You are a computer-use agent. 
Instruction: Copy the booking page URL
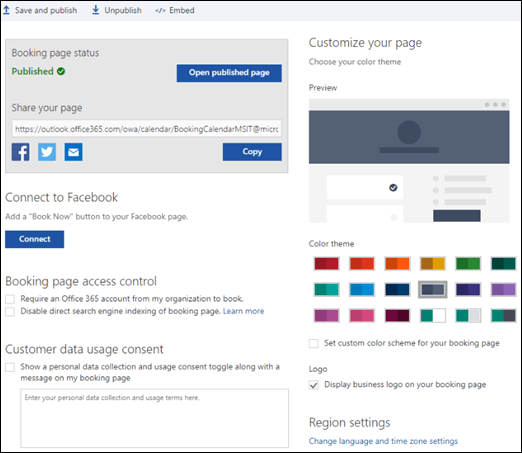[x=252, y=152]
